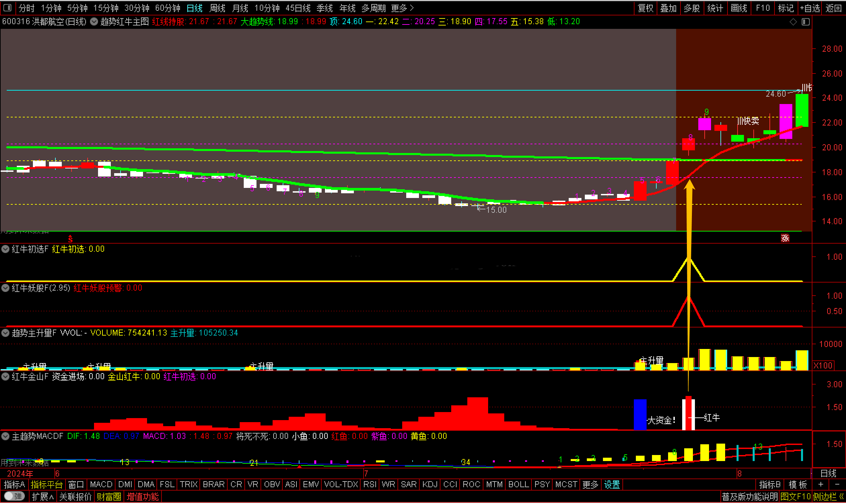Click the round icon beside 红牛初选F

pyautogui.click(x=5, y=249)
